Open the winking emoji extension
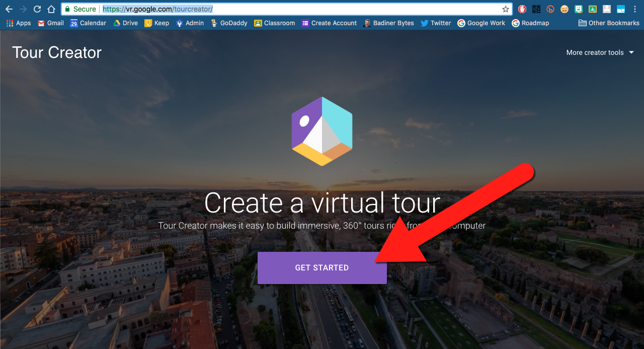Screen dimensions: 644x349 pyautogui.click(x=565, y=9)
